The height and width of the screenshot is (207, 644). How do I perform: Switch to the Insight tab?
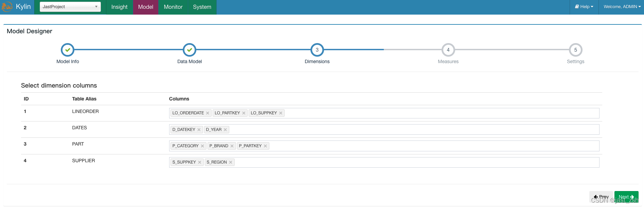[x=119, y=7]
